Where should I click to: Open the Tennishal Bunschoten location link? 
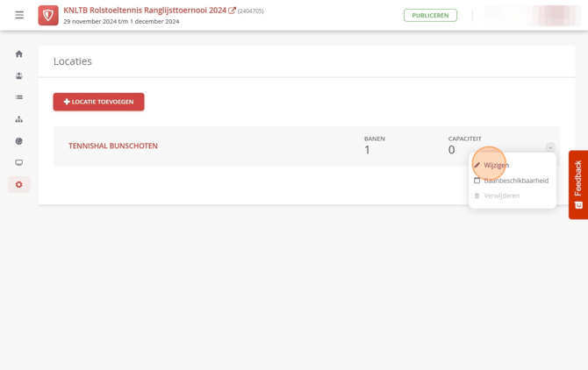[x=113, y=146]
